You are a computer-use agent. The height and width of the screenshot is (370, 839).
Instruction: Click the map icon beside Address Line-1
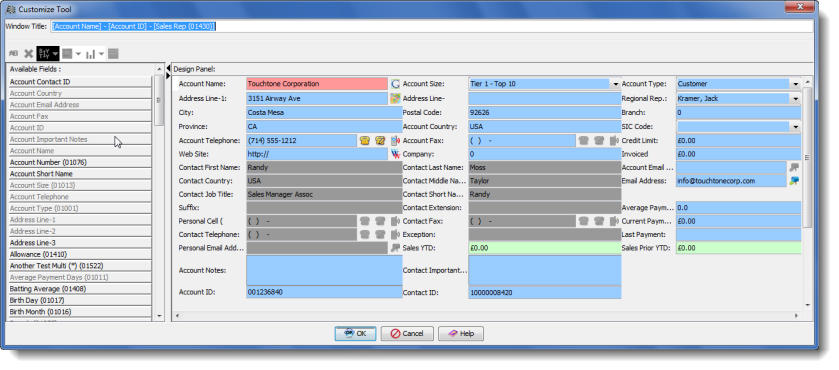[395, 99]
